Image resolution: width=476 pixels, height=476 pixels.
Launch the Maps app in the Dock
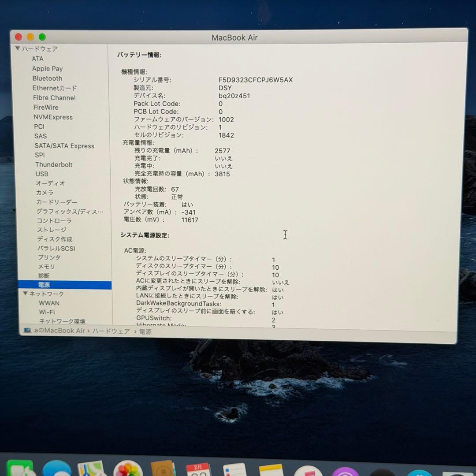pos(91,469)
